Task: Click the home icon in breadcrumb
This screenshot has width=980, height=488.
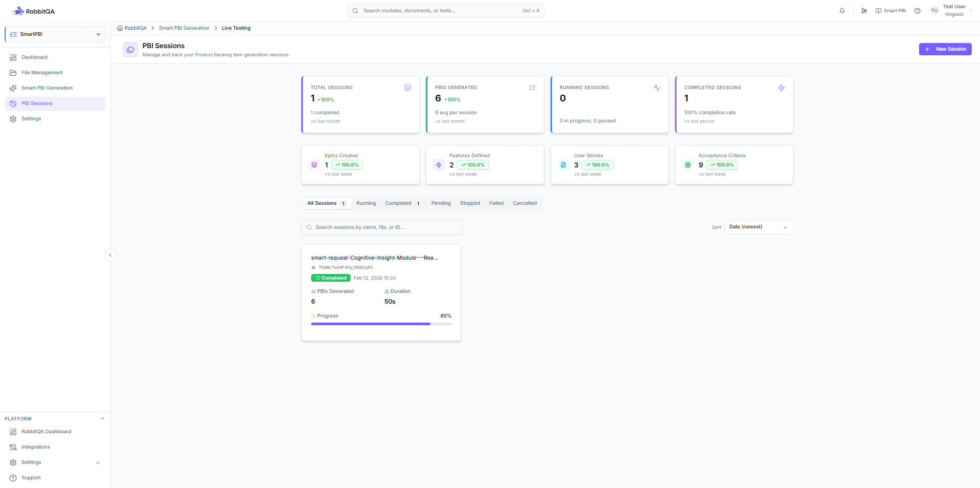Action: pyautogui.click(x=120, y=28)
